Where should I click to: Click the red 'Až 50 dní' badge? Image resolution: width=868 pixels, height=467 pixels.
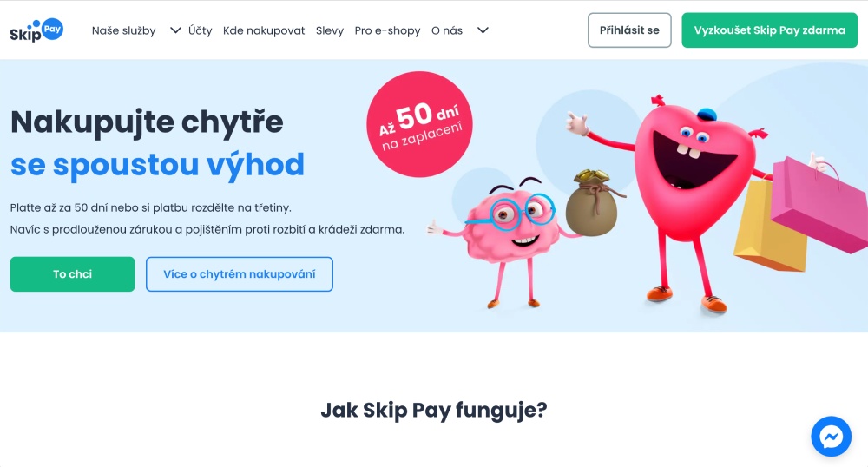pyautogui.click(x=419, y=124)
